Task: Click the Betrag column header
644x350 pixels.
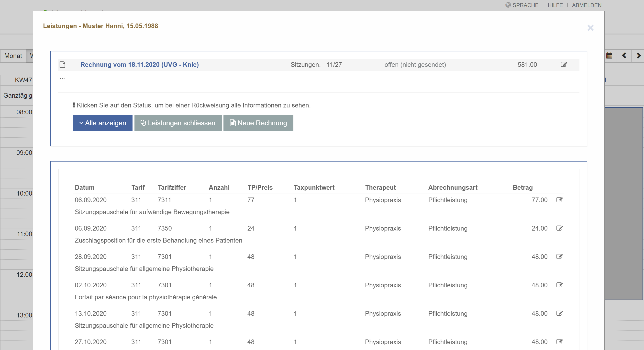Action: (522, 187)
